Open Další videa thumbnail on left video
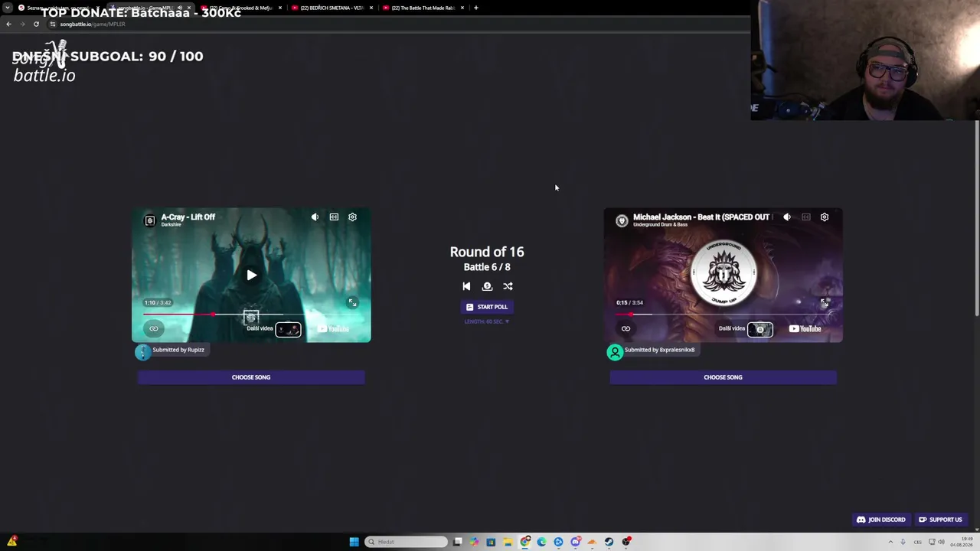The height and width of the screenshot is (551, 980). [289, 330]
